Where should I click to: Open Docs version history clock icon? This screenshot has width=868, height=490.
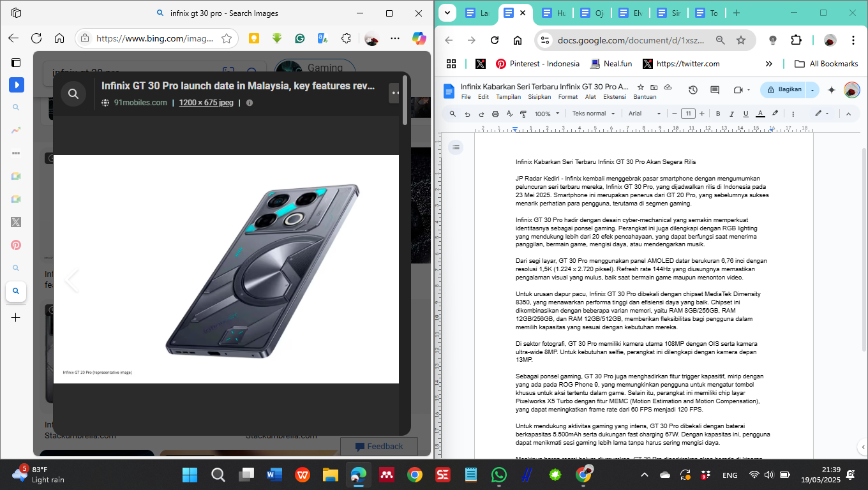(693, 90)
